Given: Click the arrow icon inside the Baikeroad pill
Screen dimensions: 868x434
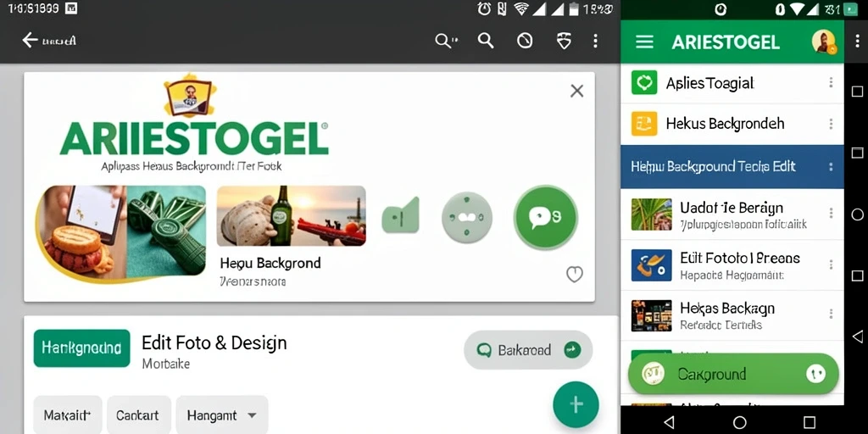Looking at the screenshot, I should point(572,350).
